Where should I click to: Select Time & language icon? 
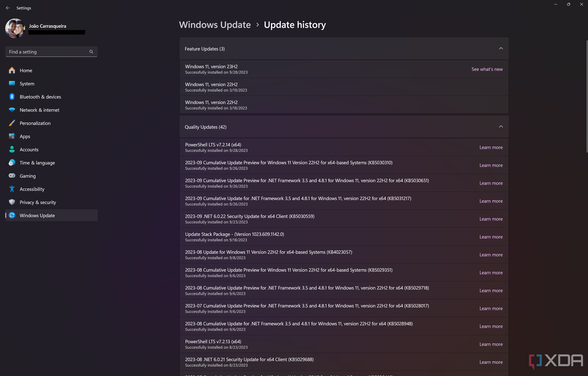11,162
